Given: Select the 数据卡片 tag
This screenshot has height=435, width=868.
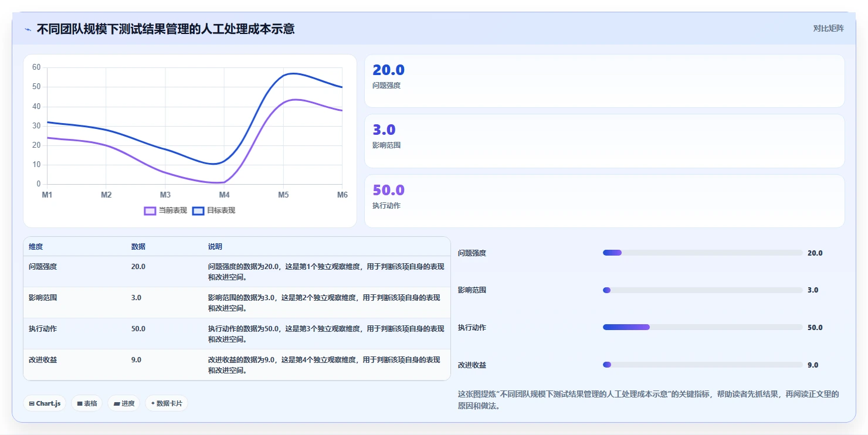Looking at the screenshot, I should click(x=167, y=403).
